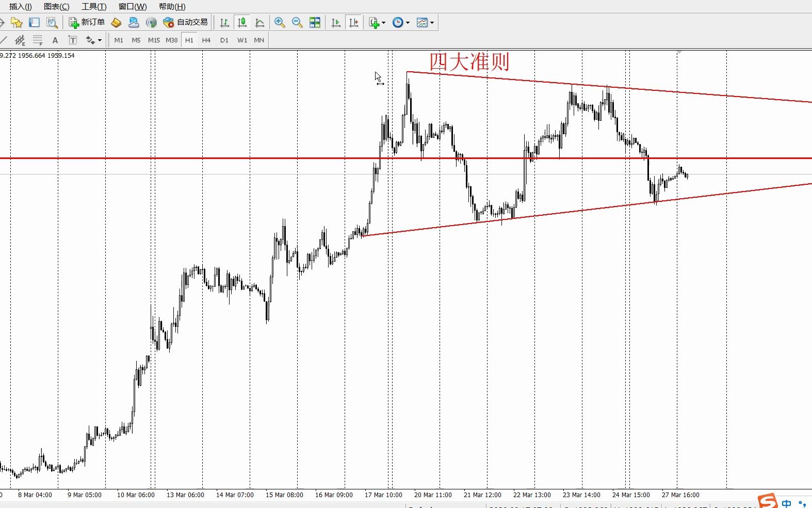Screen dimensions: 812x508
Task: Expand the indicators list dropdown arrow
Action: click(383, 23)
